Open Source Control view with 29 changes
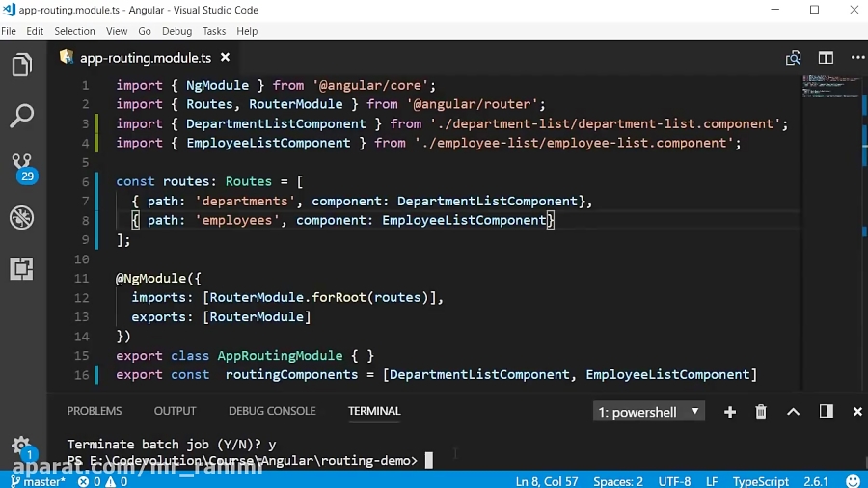Screen dimensions: 868x488 click(23, 168)
